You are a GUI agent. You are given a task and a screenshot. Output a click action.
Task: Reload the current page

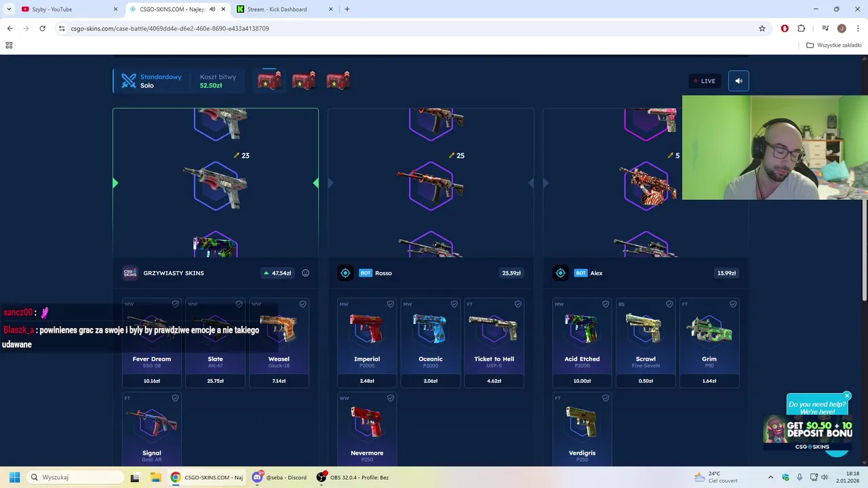[x=42, y=28]
